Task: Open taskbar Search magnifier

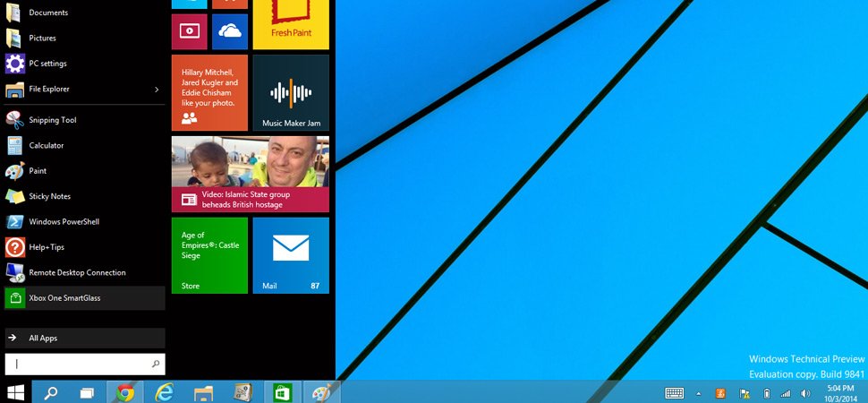Action: (x=51, y=392)
